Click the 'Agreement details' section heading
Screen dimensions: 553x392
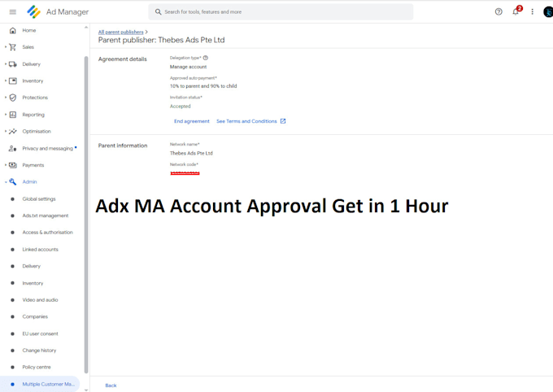click(x=122, y=59)
